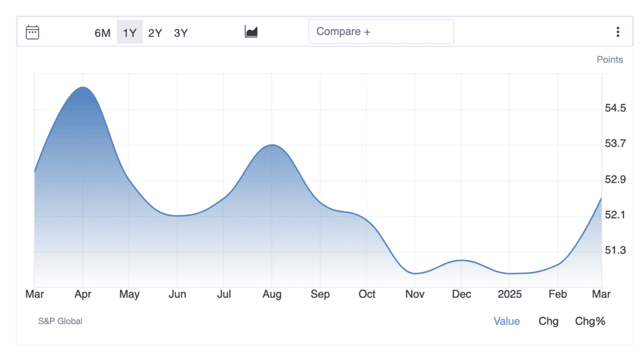Open the three-dot options menu
The image size is (644, 358).
point(618,32)
